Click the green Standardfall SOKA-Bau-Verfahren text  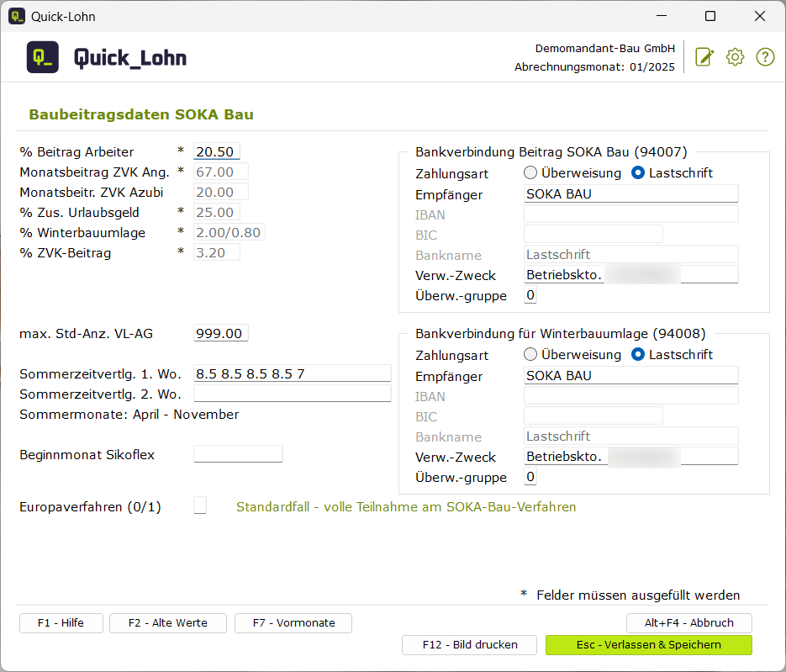[x=406, y=507]
